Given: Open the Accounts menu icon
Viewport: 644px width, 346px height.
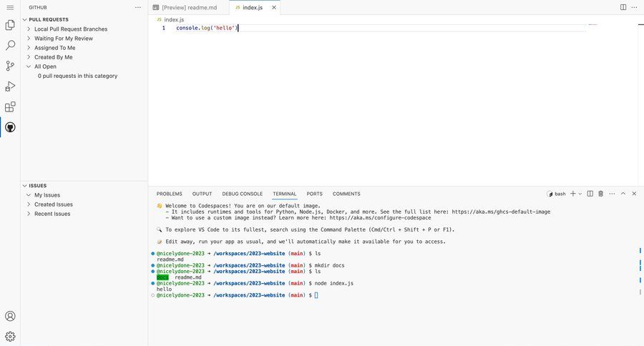Looking at the screenshot, I should click(x=10, y=316).
